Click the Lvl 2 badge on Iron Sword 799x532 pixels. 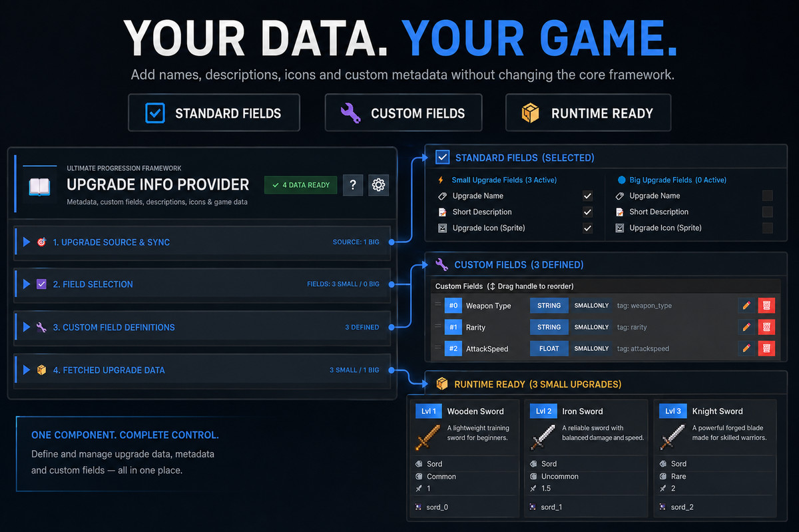point(543,411)
